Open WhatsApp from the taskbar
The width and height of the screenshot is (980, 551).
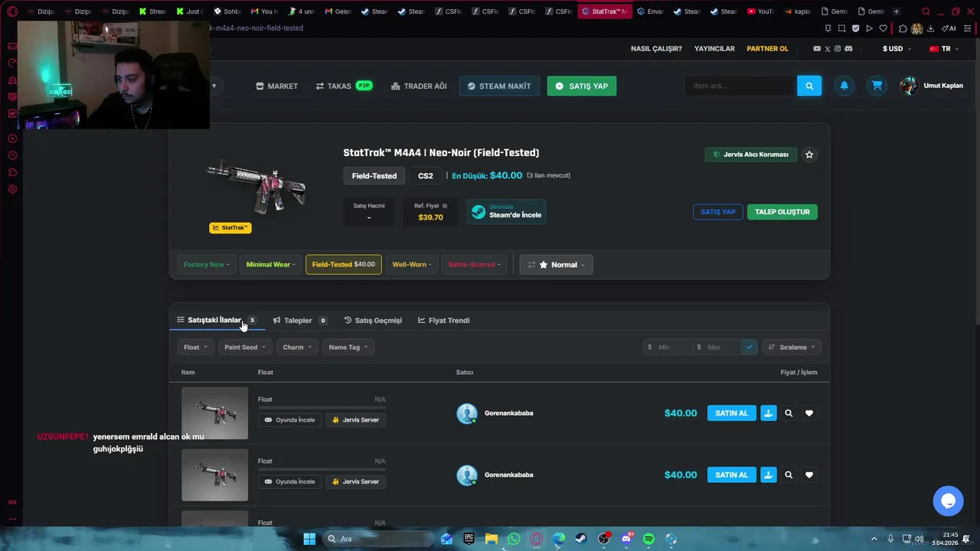pyautogui.click(x=514, y=539)
